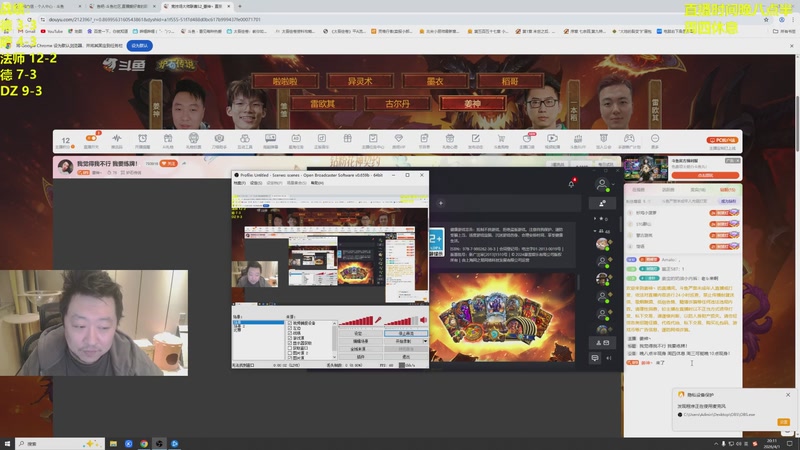Image resolution: width=800 pixels, height=450 pixels.
Task: Enable the 图片源 2 source checkbox in OBS
Action: (290, 353)
